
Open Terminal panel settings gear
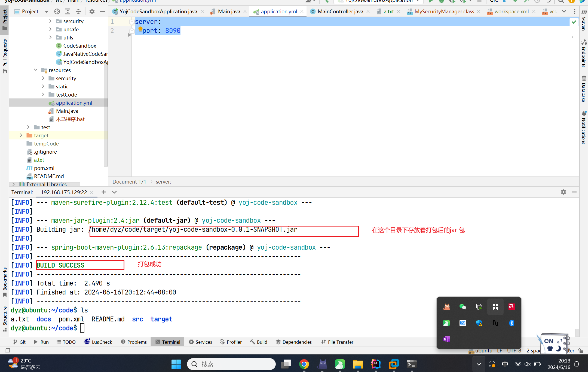[x=563, y=192]
